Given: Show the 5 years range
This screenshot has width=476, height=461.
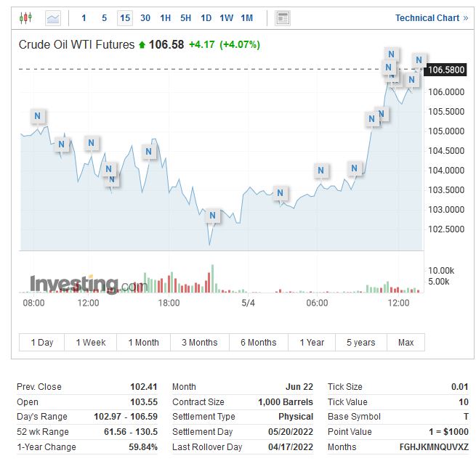Looking at the screenshot, I should tap(360, 343).
